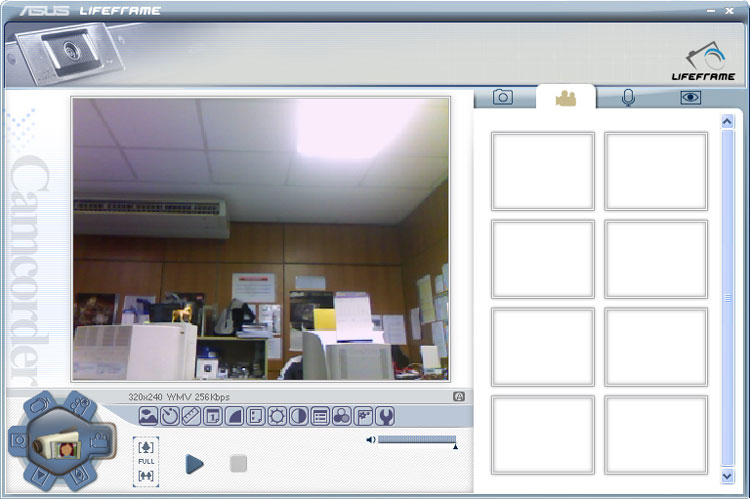Select camera mode on the mode wheel
Image resolution: width=750 pixels, height=499 pixels.
[19, 440]
